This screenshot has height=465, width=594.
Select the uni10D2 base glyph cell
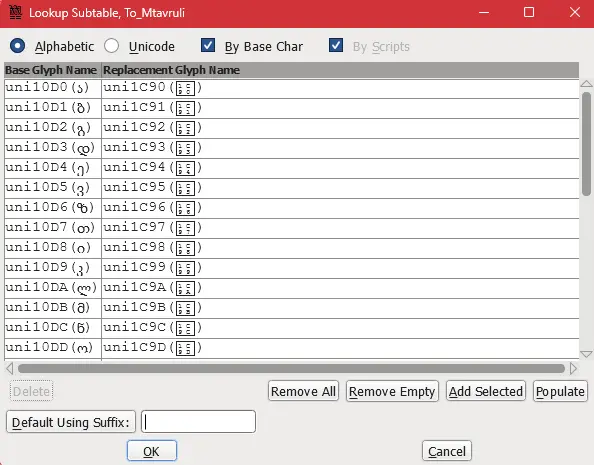[53, 128]
